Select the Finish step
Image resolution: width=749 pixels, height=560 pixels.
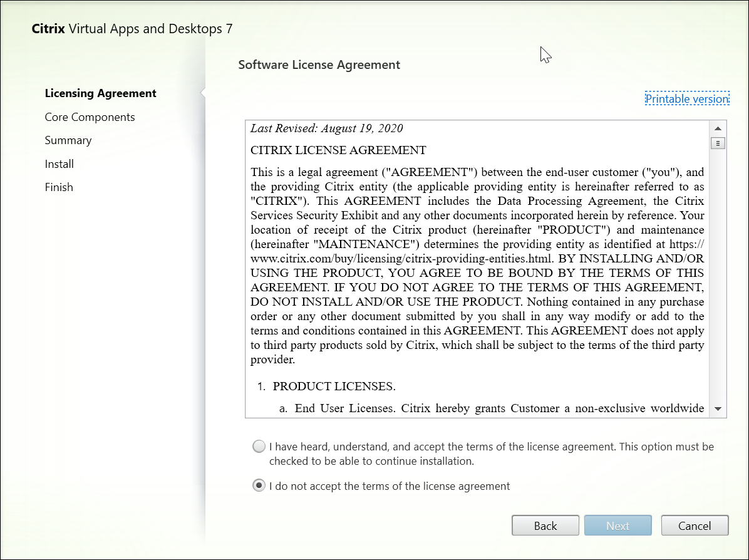click(58, 187)
